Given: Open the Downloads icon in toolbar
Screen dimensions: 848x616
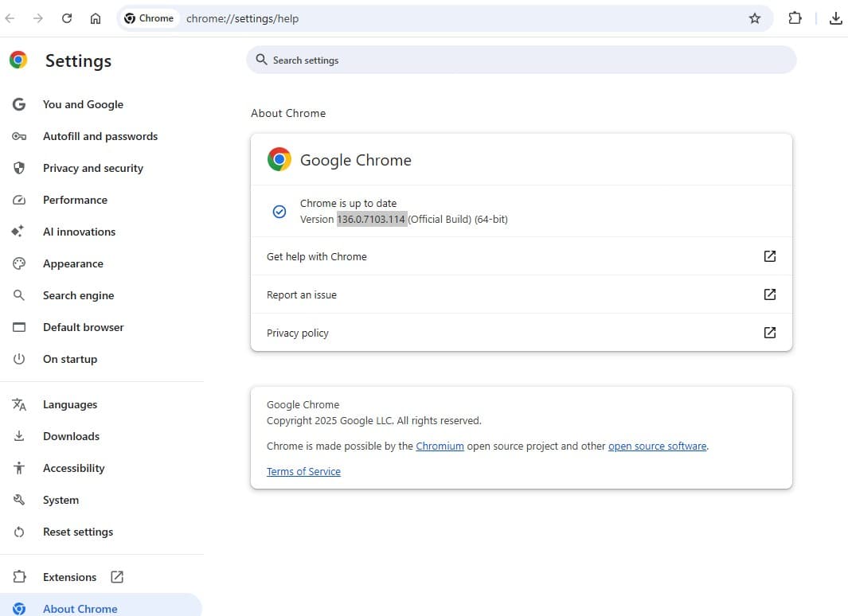Looking at the screenshot, I should click(x=835, y=18).
